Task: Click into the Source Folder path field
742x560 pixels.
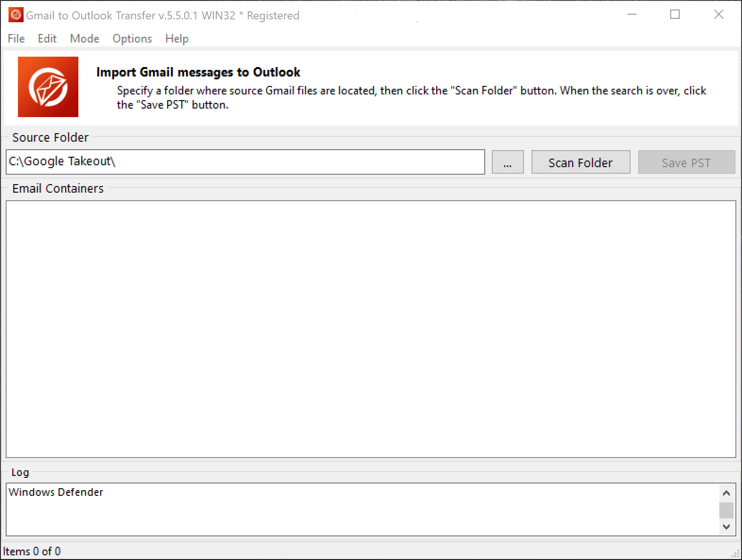Action: pyautogui.click(x=245, y=162)
